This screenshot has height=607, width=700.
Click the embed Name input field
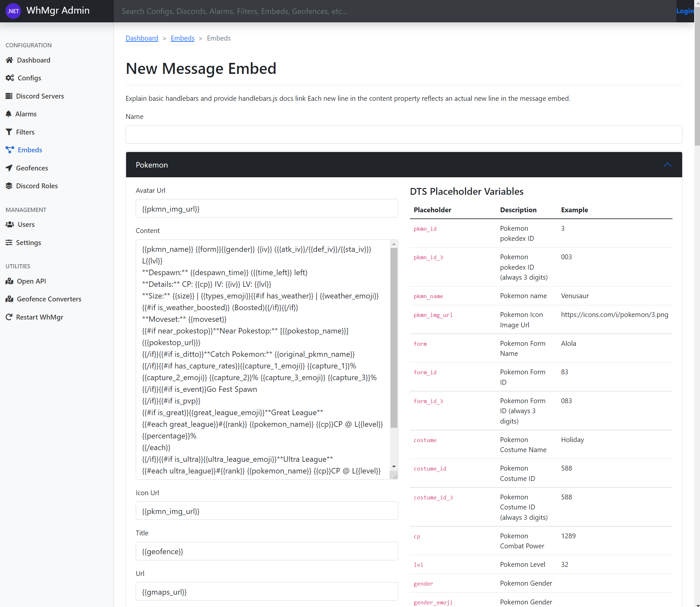[404, 134]
